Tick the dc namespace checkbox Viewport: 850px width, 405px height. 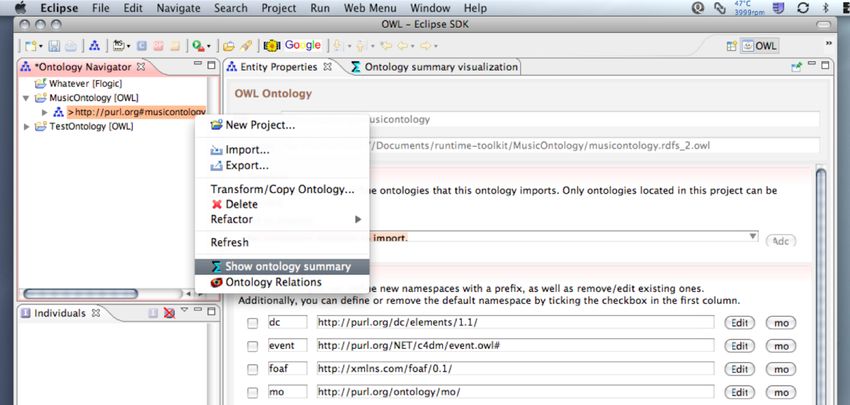click(x=253, y=323)
